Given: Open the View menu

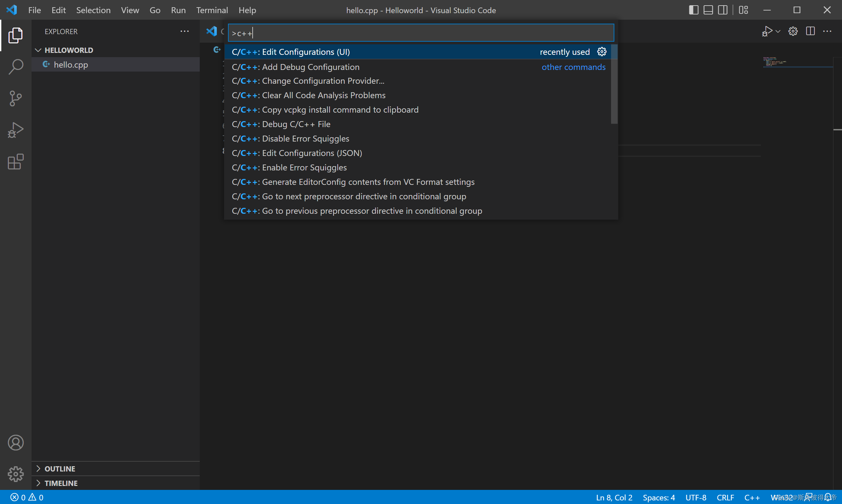Looking at the screenshot, I should click(x=130, y=10).
